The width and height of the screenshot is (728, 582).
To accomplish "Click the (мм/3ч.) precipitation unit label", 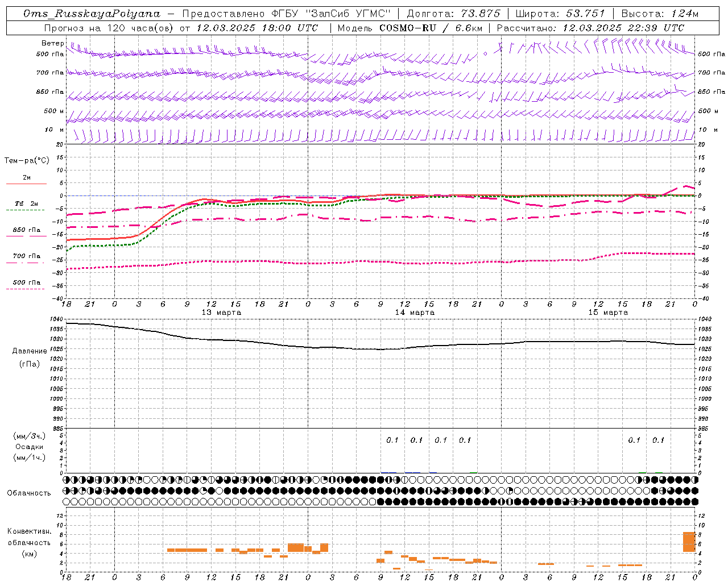I will tap(29, 436).
